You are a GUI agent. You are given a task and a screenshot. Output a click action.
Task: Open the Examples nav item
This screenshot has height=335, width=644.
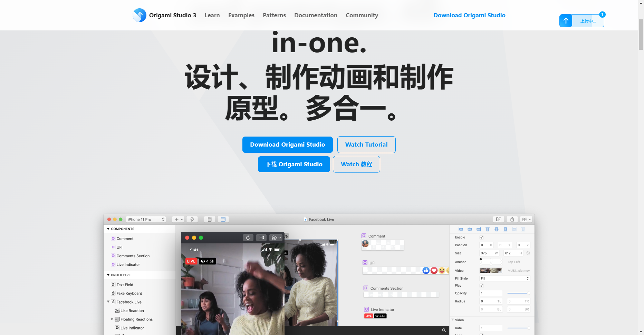[241, 15]
